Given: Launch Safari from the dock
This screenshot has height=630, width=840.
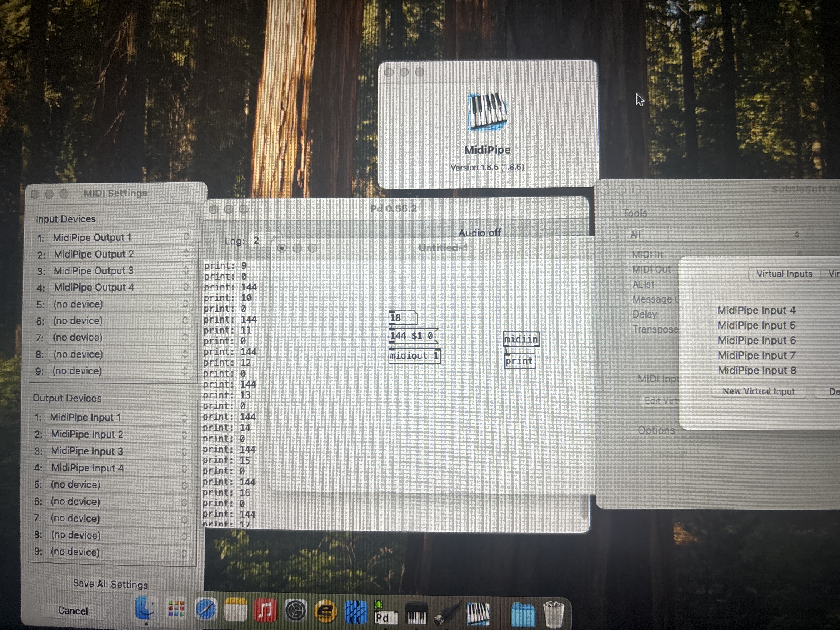Looking at the screenshot, I should click(206, 609).
